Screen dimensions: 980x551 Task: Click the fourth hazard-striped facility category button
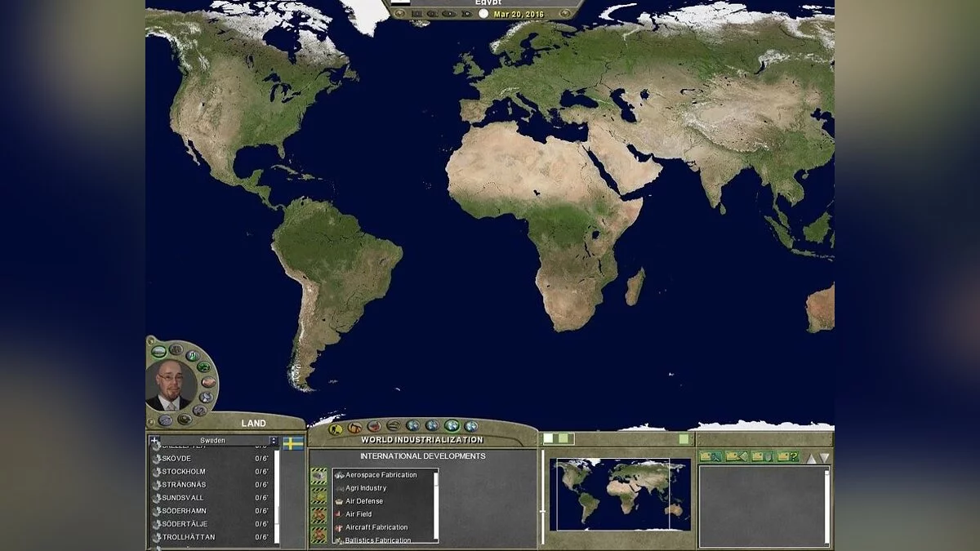[x=319, y=535]
